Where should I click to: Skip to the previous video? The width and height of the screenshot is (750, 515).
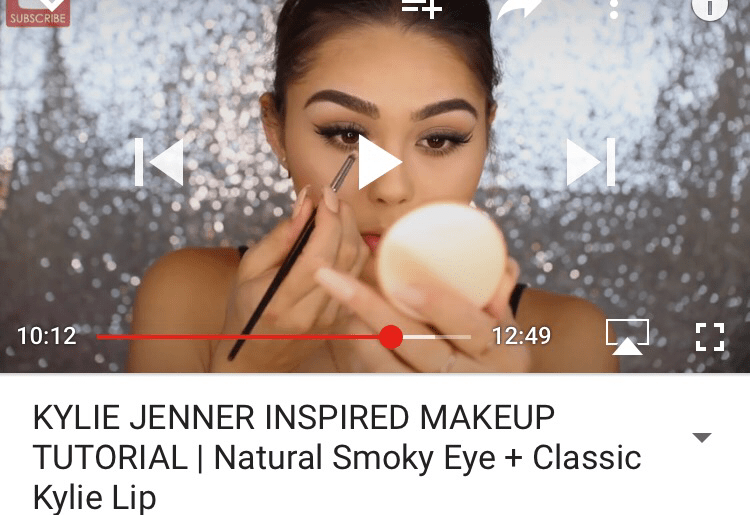tap(159, 162)
